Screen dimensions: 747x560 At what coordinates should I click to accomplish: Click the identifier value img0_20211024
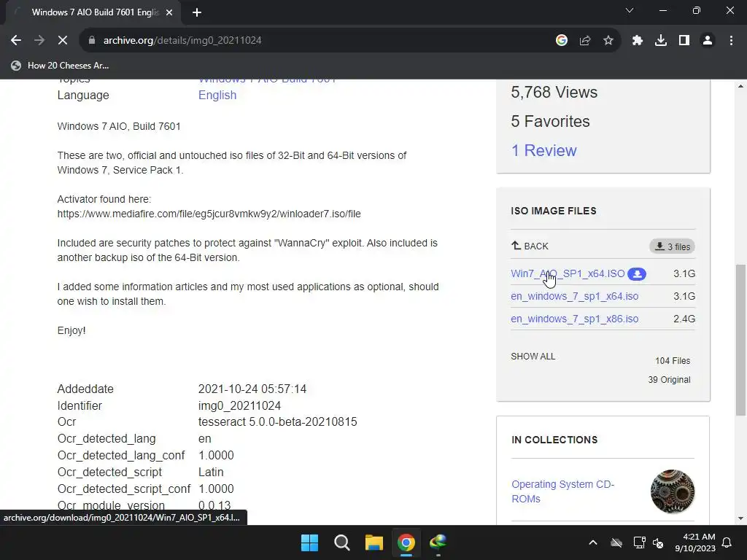point(239,405)
